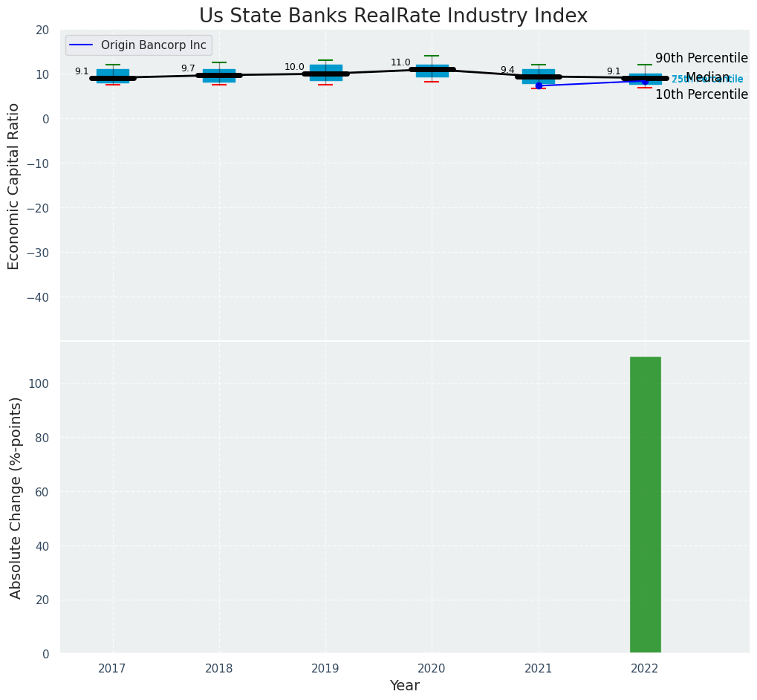Image resolution: width=757 pixels, height=700 pixels.
Task: Select the 2019 x-axis tick label
Action: click(325, 669)
